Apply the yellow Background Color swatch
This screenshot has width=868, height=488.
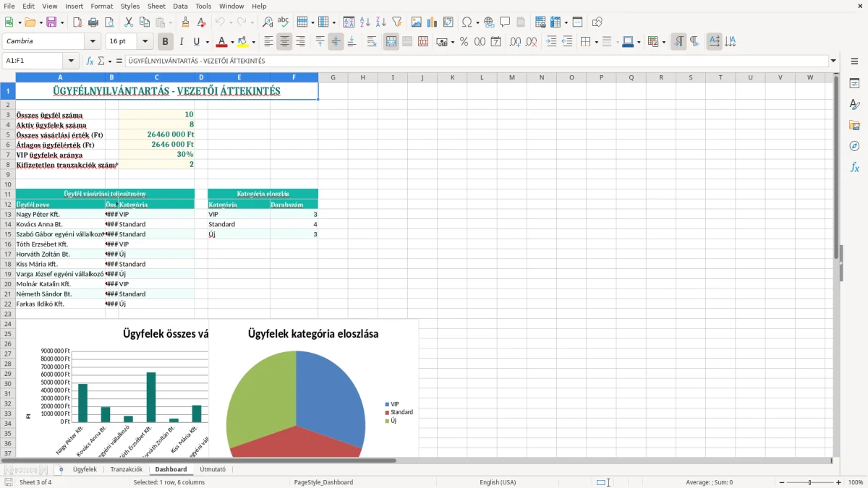243,42
